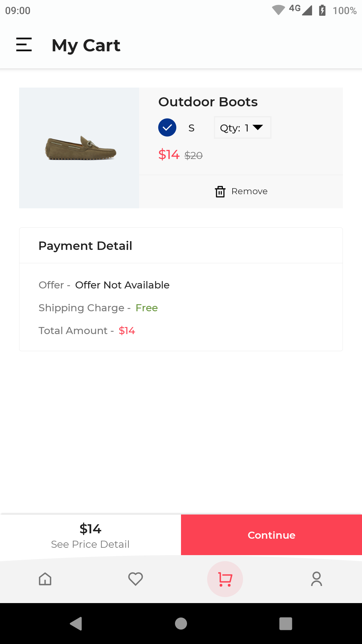Tap the Android recent apps square
The image size is (362, 644).
click(286, 624)
